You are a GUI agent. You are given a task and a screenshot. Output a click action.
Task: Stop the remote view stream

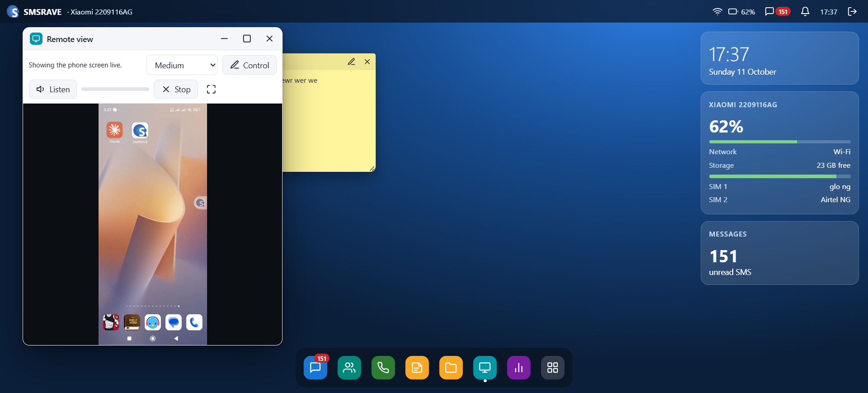176,89
